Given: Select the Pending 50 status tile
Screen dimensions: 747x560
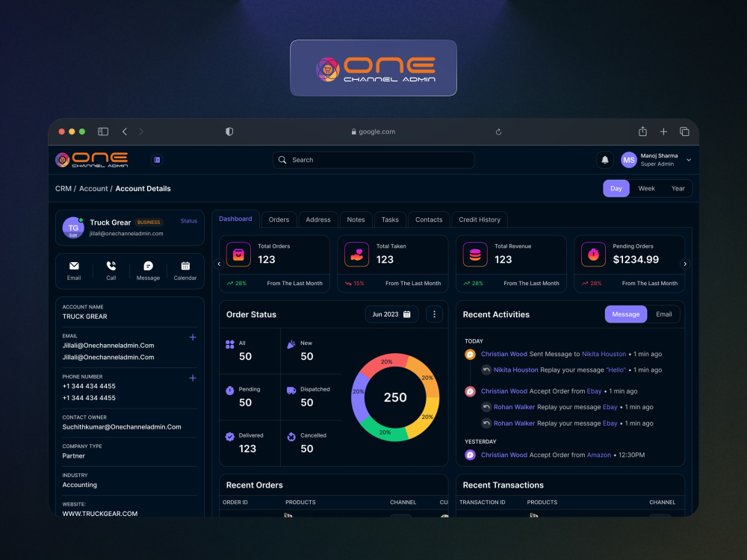Looking at the screenshot, I should [x=249, y=396].
